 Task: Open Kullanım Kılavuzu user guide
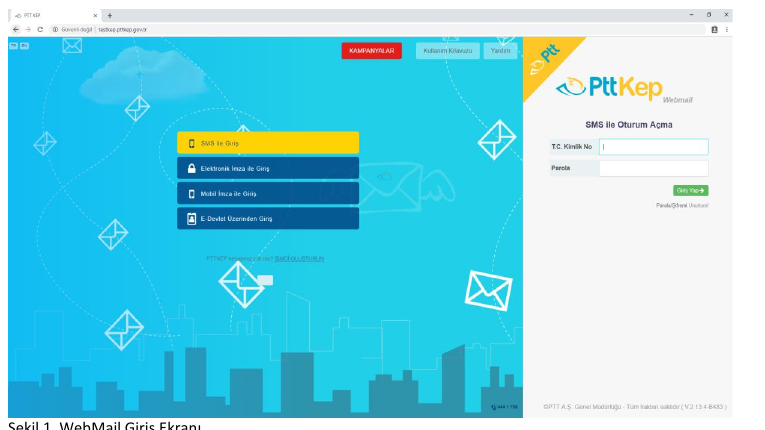pos(447,51)
